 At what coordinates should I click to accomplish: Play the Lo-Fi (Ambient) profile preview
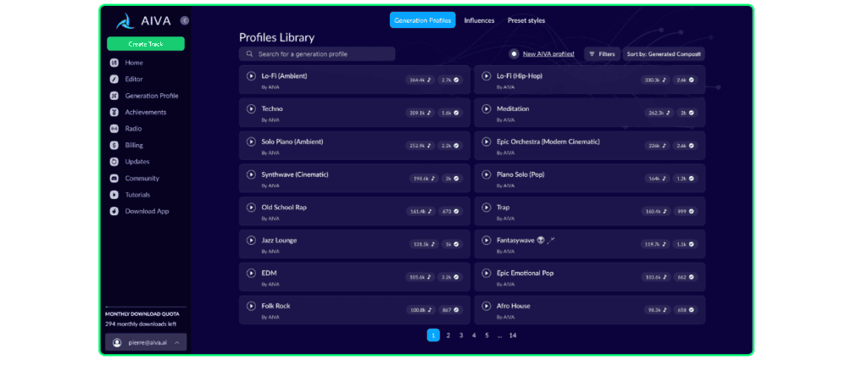[x=251, y=76]
